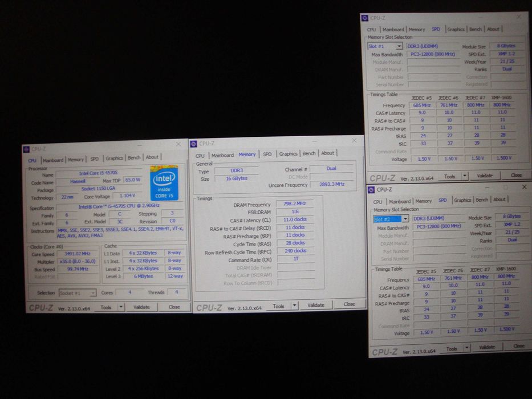Click the CPU-Z app icon in the Memory window title bar
532x399 pixels.
click(x=194, y=144)
